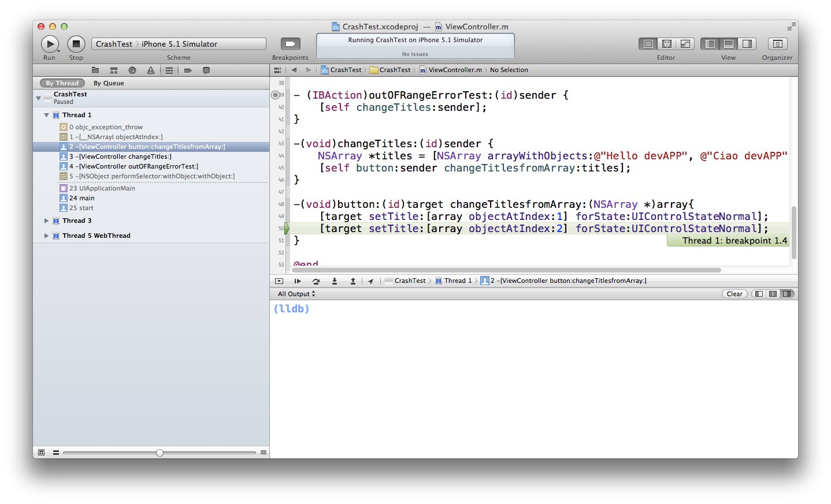The height and width of the screenshot is (504, 831).
Task: Expand Thread 5 WebThread
Action: tap(47, 236)
